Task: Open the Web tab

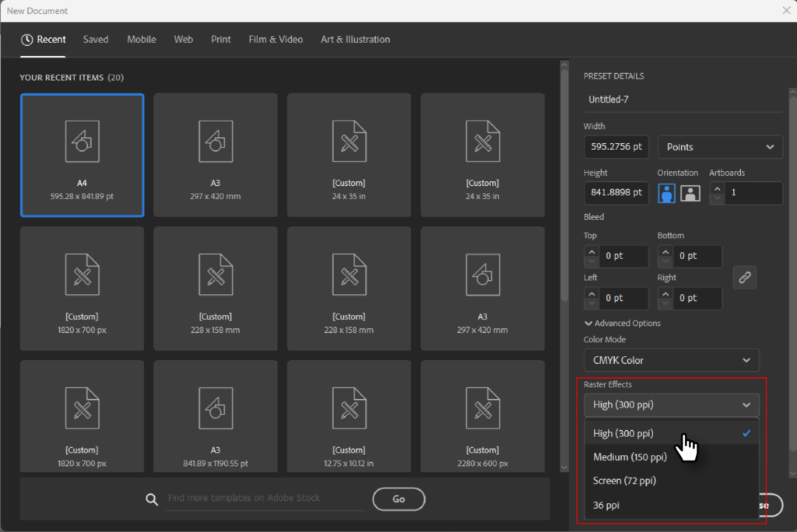Action: [184, 40]
